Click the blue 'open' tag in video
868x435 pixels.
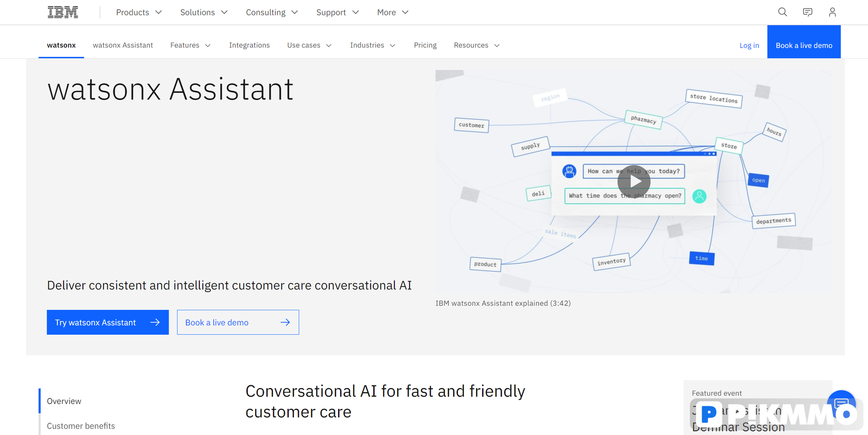pyautogui.click(x=759, y=180)
